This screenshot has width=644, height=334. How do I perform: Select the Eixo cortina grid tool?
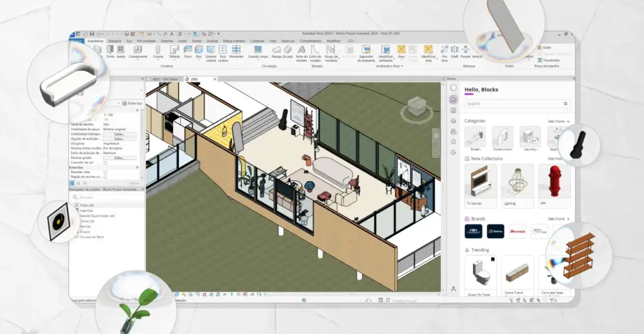point(223,53)
